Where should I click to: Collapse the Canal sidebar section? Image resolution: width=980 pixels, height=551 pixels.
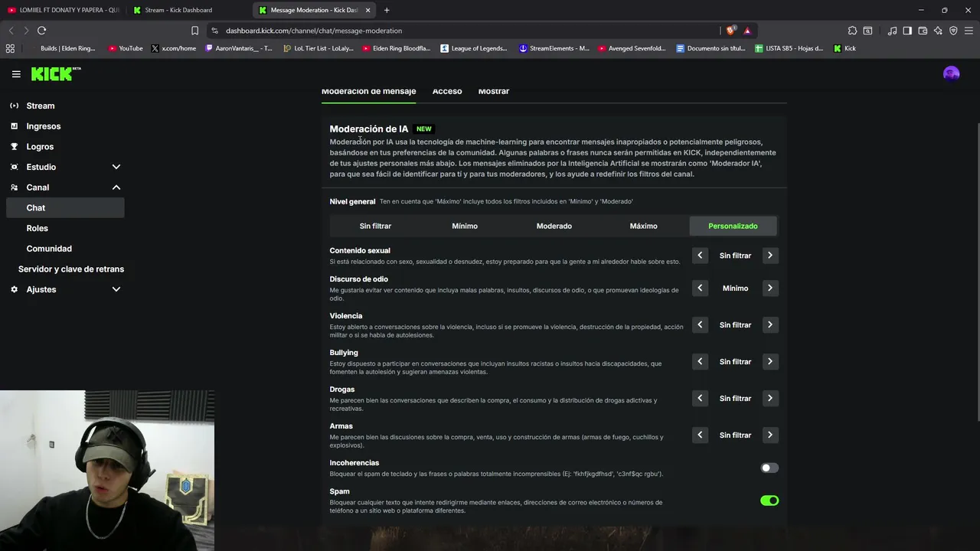(x=116, y=187)
